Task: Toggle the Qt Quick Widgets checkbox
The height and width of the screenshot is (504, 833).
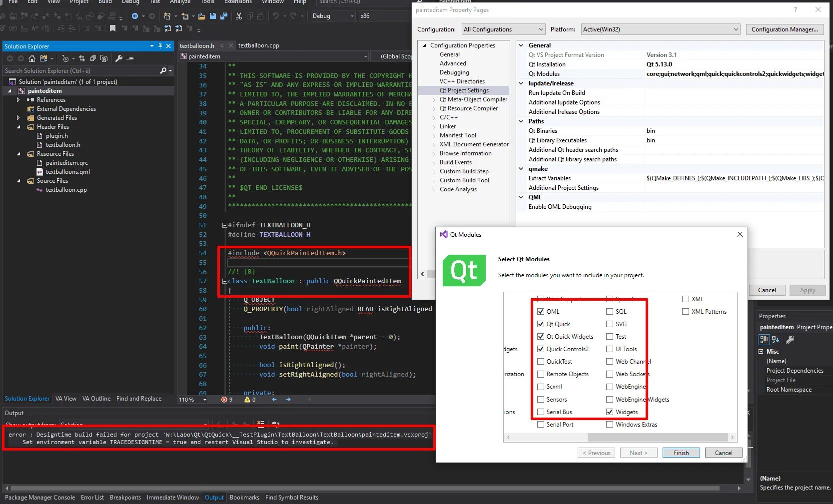Action: pyautogui.click(x=541, y=337)
